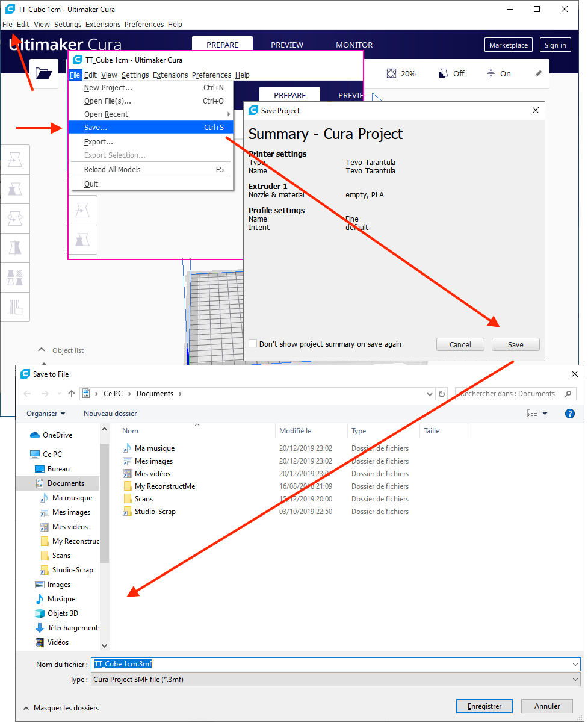Switch to the MONITOR tab
This screenshot has width=588, height=726.
(354, 45)
